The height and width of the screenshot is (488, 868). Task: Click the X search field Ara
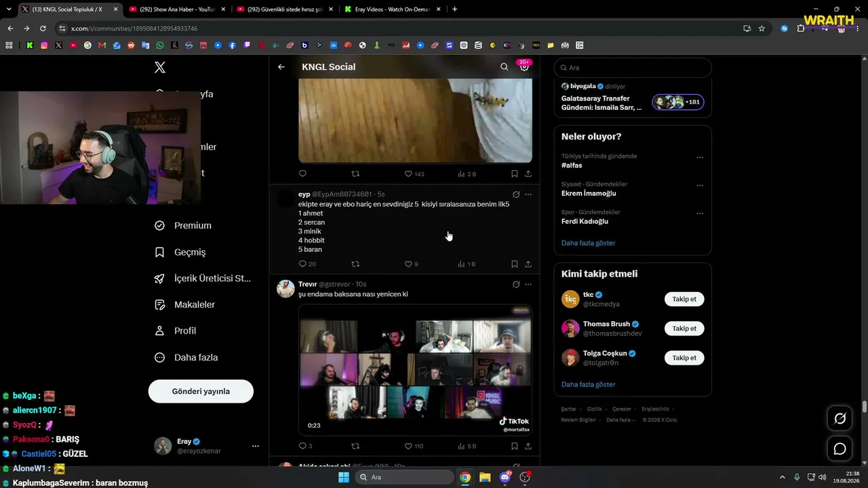coord(633,68)
